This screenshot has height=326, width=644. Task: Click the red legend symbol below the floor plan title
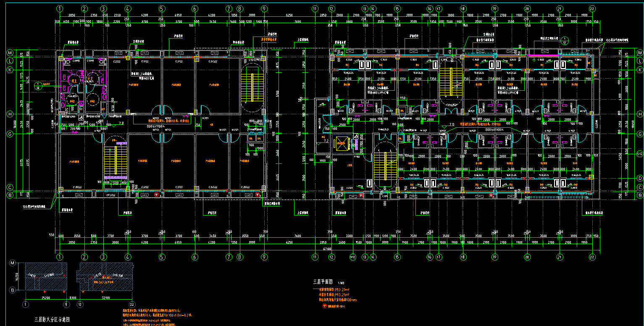pos(324,306)
